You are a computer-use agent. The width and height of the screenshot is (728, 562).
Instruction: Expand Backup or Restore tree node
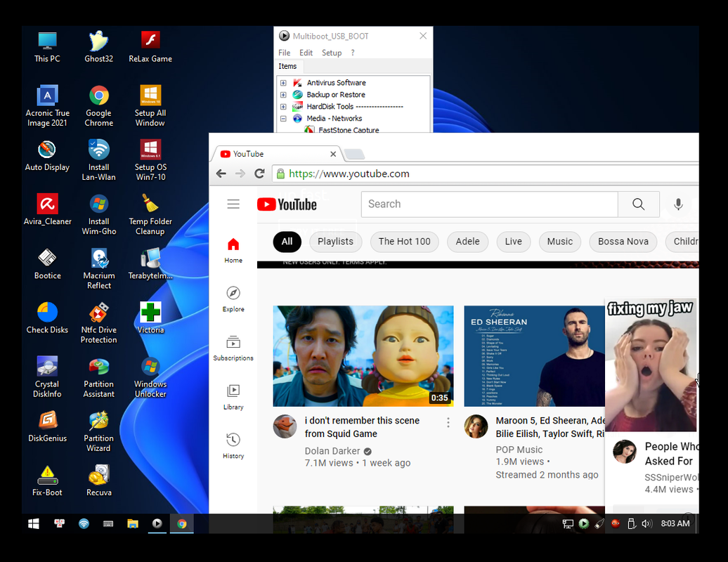(x=283, y=95)
